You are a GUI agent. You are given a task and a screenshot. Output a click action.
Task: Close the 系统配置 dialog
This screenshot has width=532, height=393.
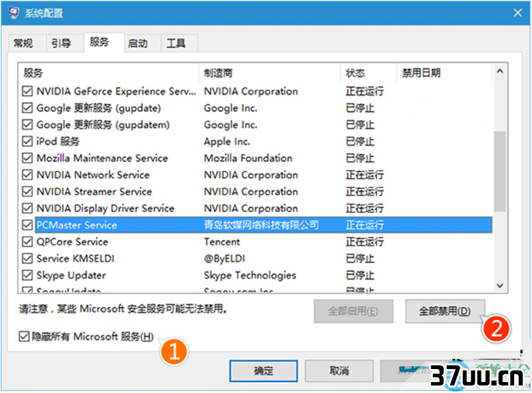518,13
